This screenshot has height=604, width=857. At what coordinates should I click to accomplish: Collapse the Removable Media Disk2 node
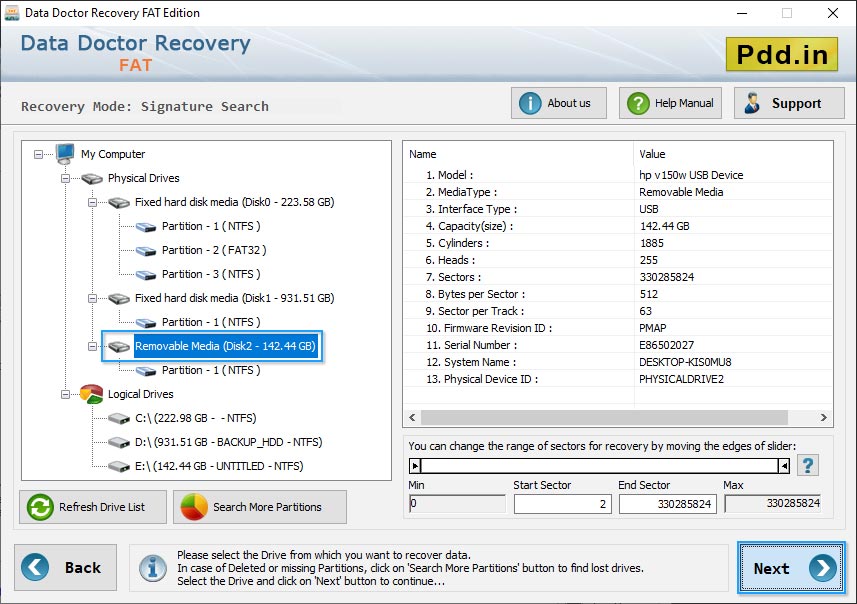tap(92, 347)
